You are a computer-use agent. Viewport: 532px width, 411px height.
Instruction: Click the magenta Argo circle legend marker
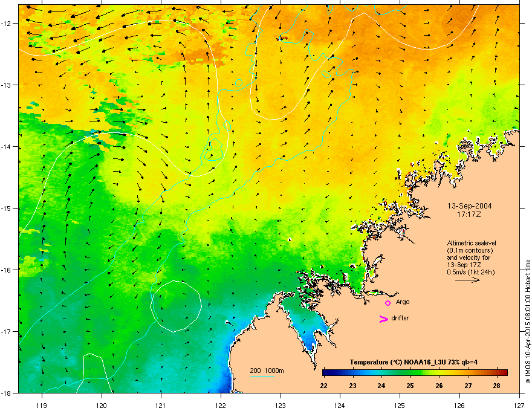pos(388,303)
